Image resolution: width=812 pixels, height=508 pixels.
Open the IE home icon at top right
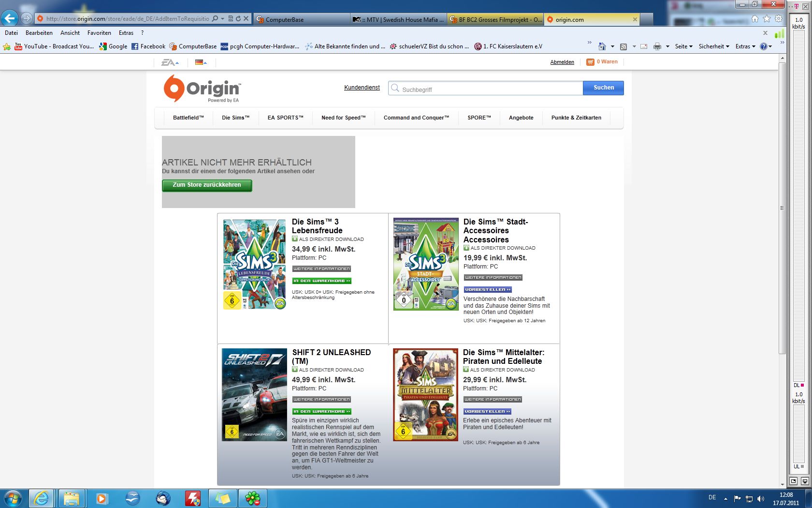click(x=755, y=19)
